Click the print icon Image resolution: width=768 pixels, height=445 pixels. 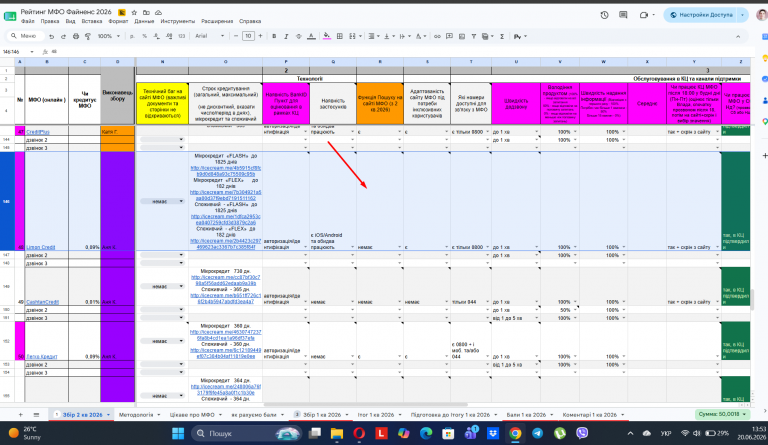point(75,36)
